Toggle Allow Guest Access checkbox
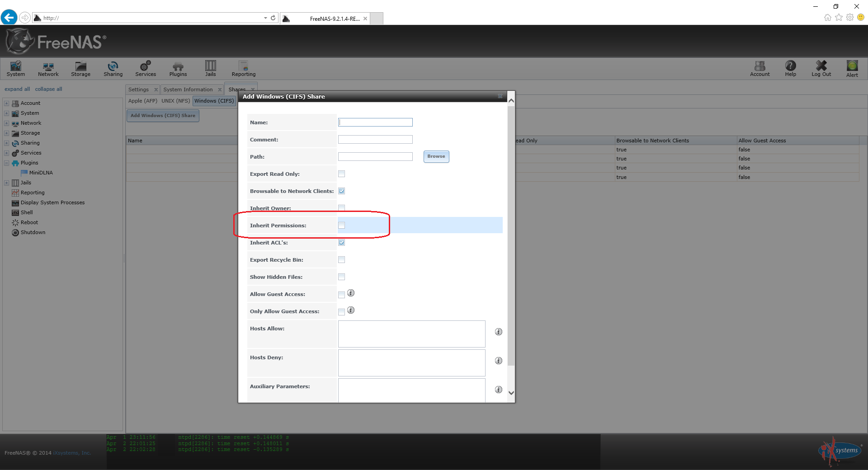This screenshot has width=868, height=470. (341, 295)
